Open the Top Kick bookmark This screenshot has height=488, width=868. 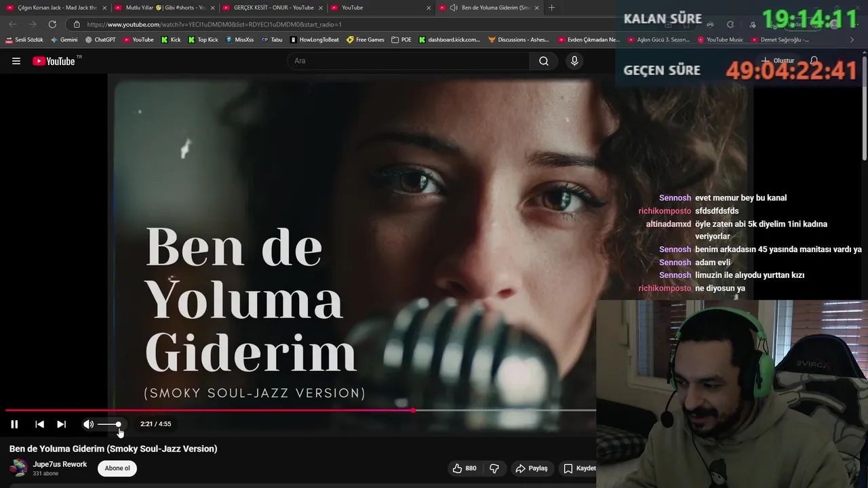pos(203,40)
